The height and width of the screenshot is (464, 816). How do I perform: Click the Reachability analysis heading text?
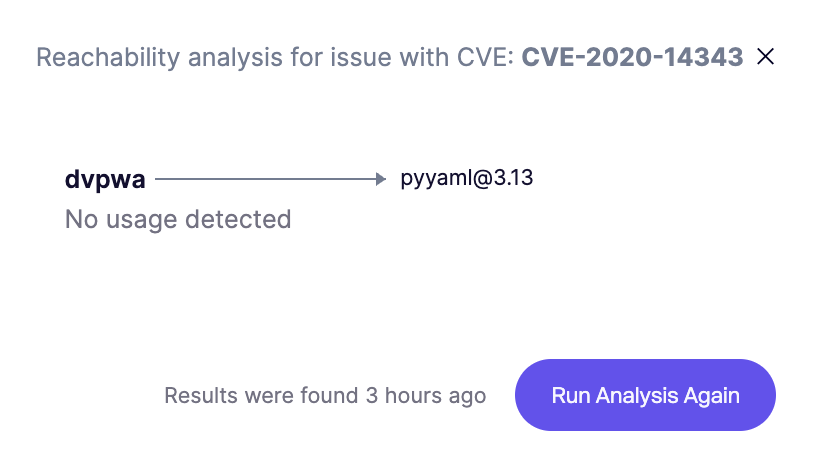tap(275, 57)
